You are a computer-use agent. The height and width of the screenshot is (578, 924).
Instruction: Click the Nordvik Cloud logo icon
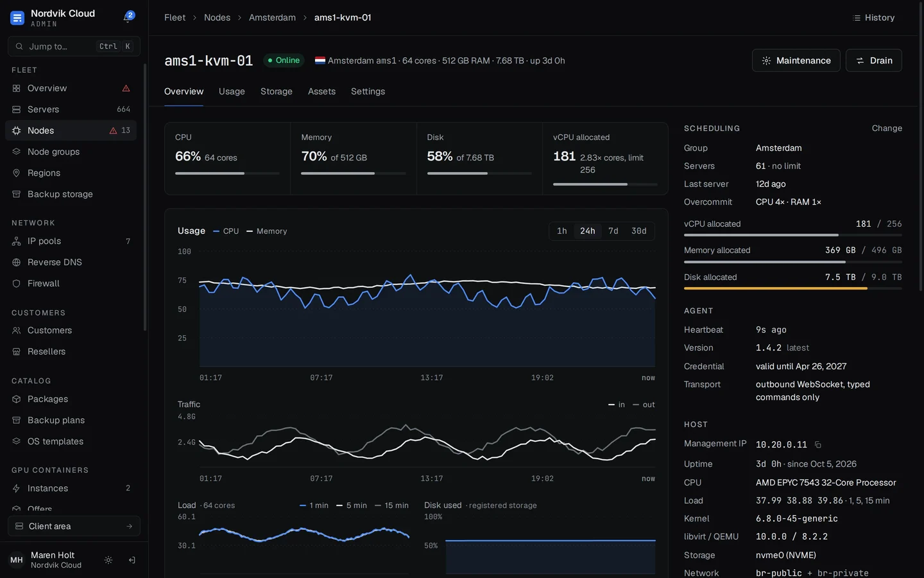(17, 18)
